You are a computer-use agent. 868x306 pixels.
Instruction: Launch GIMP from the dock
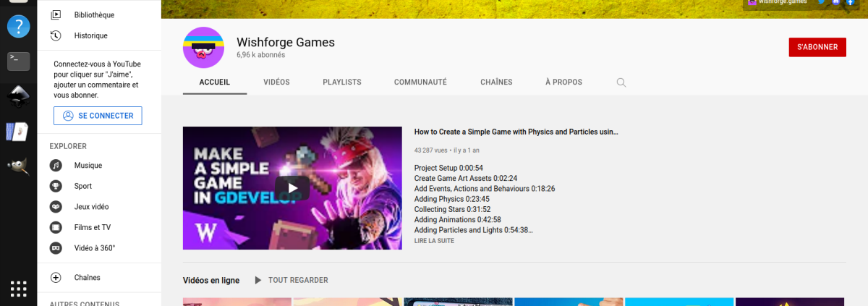[18, 166]
